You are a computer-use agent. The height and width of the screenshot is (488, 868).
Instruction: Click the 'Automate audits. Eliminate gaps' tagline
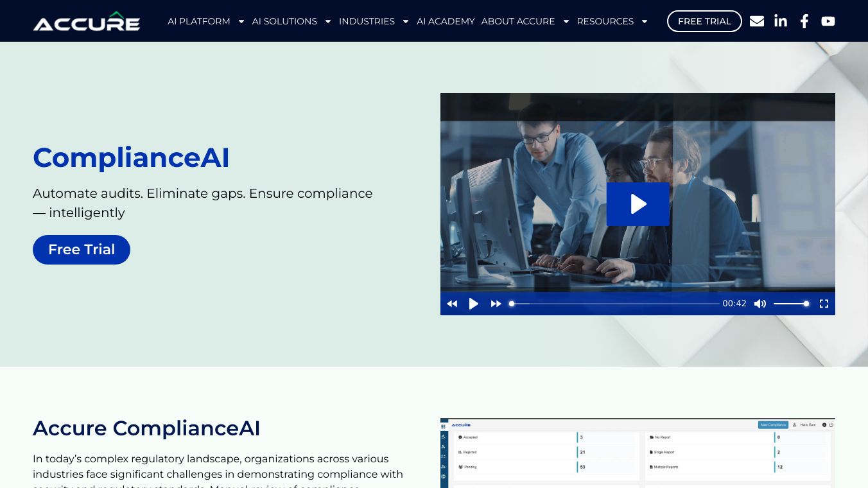click(x=203, y=203)
